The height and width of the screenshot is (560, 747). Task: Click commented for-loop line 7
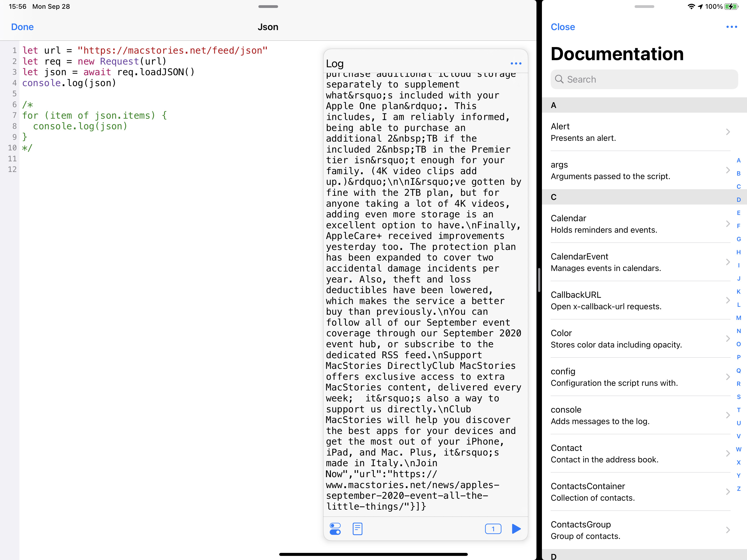click(95, 115)
